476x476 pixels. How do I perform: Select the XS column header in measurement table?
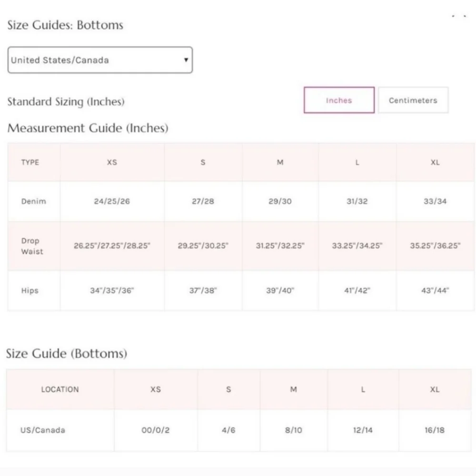[x=112, y=162]
